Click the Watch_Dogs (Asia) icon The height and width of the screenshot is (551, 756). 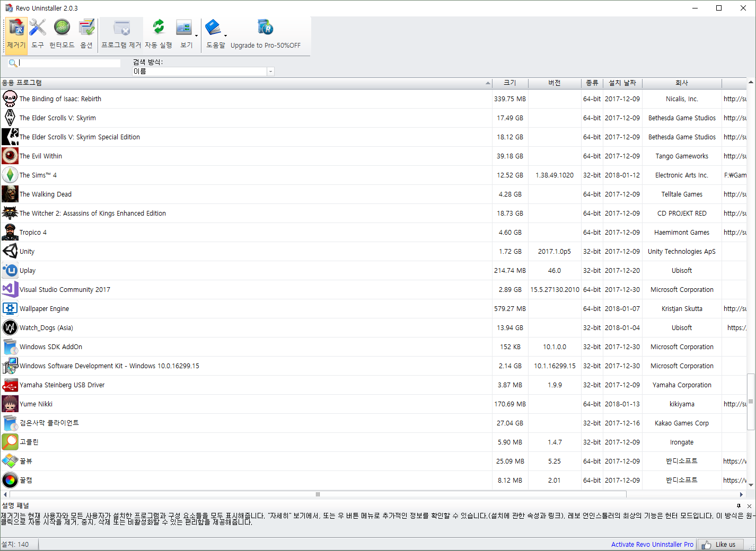coord(10,327)
